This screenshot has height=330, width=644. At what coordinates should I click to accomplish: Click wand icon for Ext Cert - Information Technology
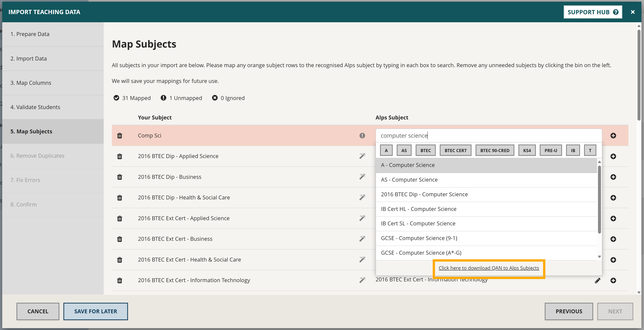coord(362,280)
